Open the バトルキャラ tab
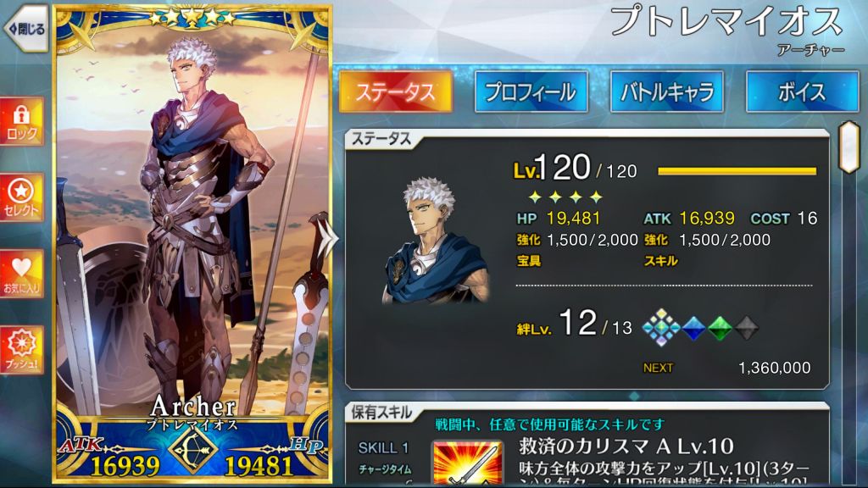This screenshot has width=868, height=488. [667, 91]
